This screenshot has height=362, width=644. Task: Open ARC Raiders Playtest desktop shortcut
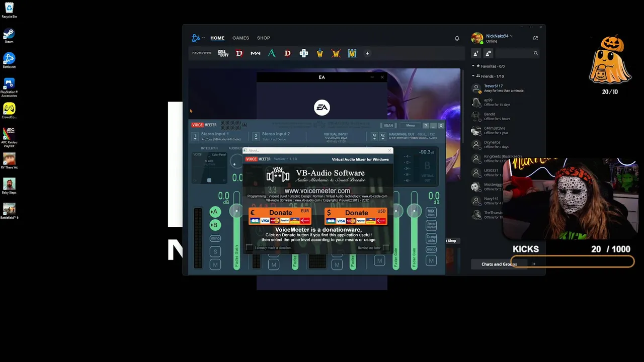(x=9, y=137)
